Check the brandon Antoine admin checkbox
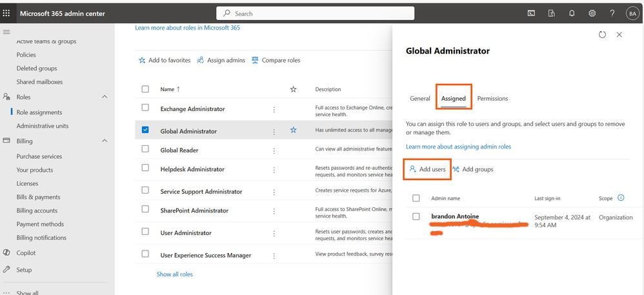The image size is (644, 295). 416,216
